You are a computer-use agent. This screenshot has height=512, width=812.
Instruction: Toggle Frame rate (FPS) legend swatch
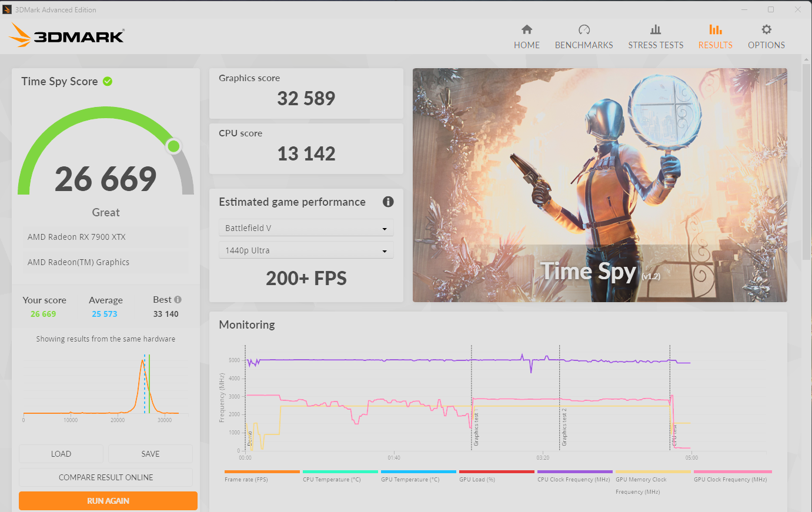click(262, 471)
